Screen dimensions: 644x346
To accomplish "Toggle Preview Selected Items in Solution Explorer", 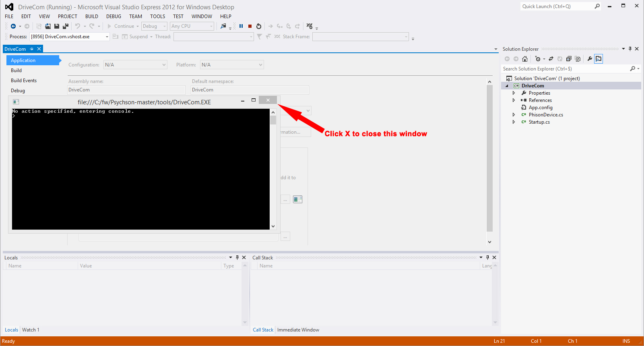I will point(599,59).
